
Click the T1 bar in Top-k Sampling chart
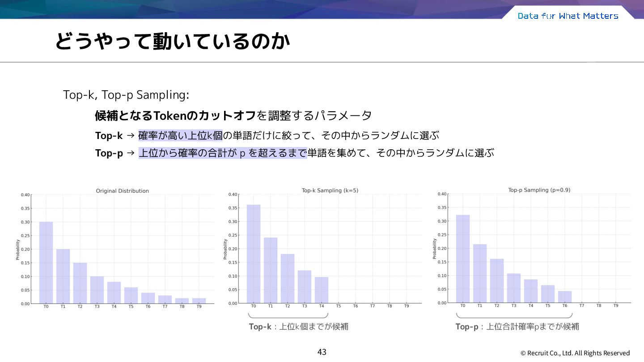pos(271,270)
